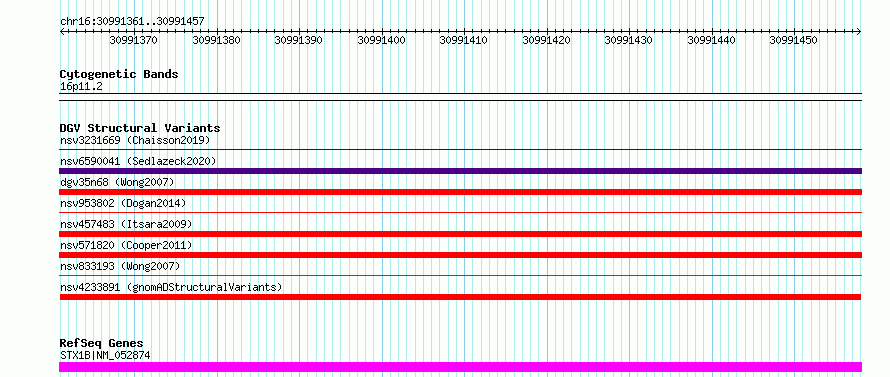This screenshot has width=890, height=377.
Task: Click ruler position 30991420
Action: [x=547, y=40]
